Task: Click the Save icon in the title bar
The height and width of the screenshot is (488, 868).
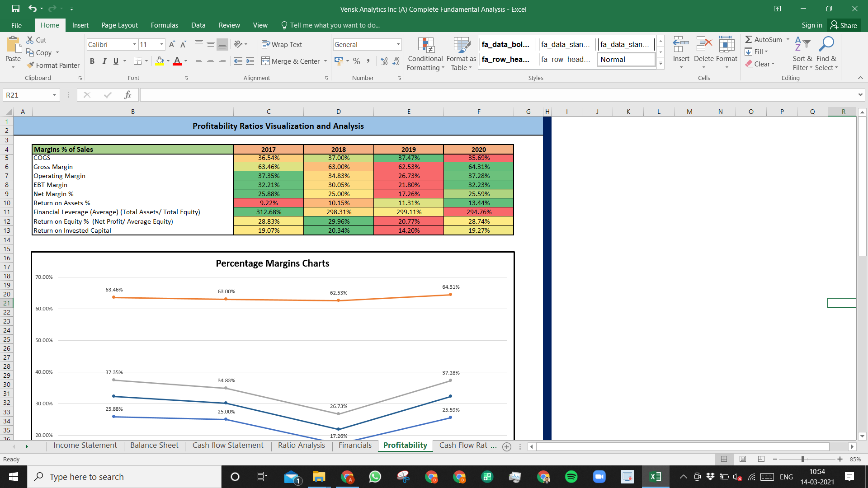Action: click(x=16, y=9)
